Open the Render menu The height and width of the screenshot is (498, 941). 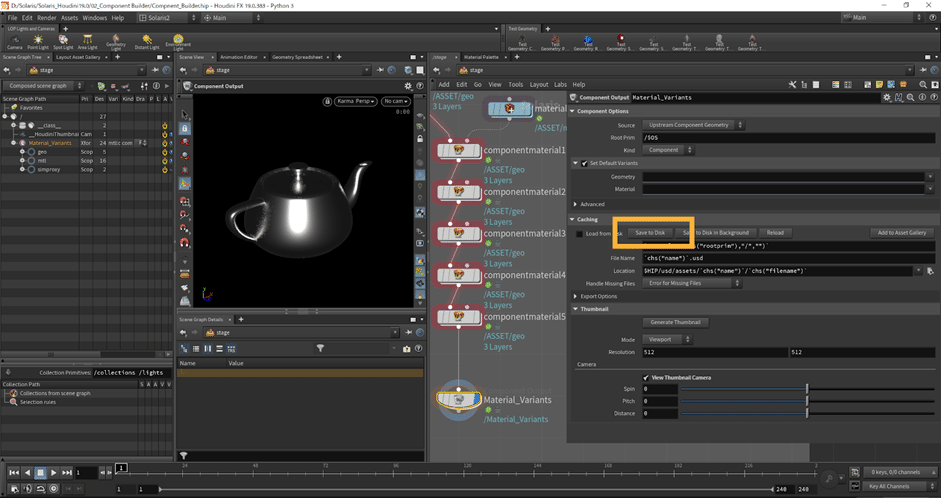(x=48, y=17)
